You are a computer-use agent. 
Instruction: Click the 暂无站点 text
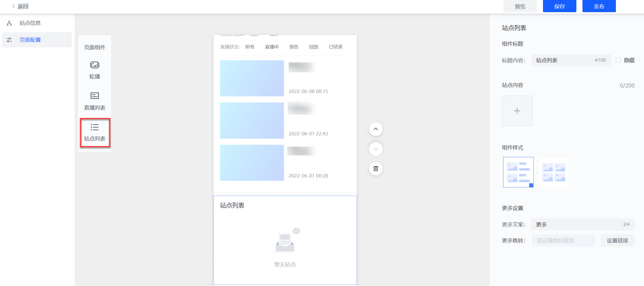point(285,264)
